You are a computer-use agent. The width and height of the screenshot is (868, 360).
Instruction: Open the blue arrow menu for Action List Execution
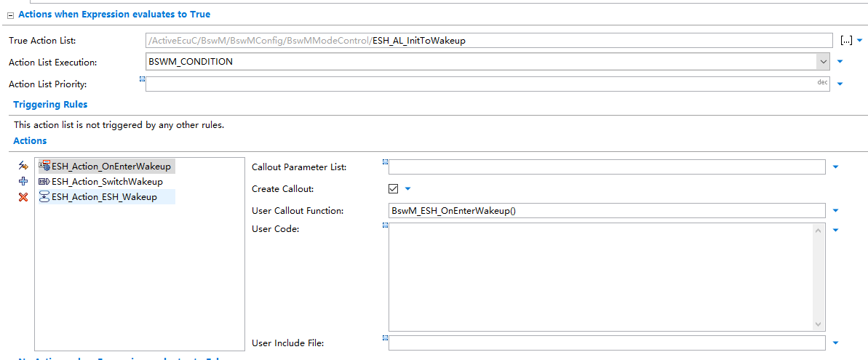coord(840,61)
